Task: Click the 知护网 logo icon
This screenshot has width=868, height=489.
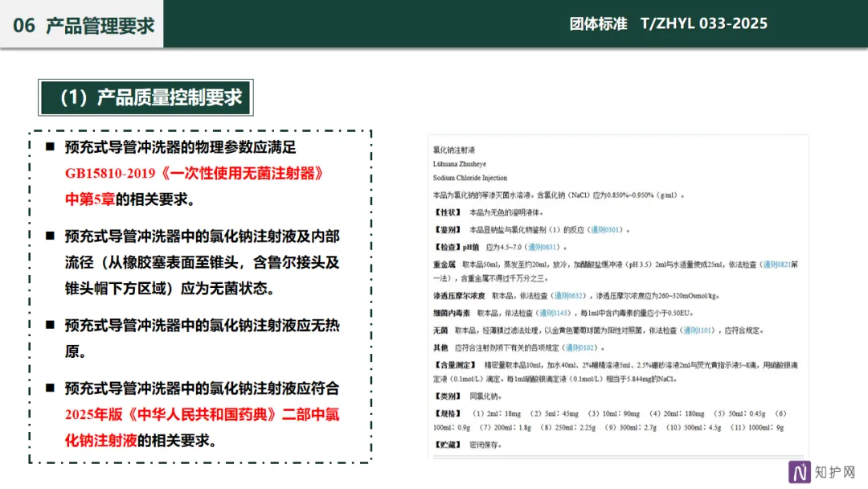Action: tap(800, 472)
